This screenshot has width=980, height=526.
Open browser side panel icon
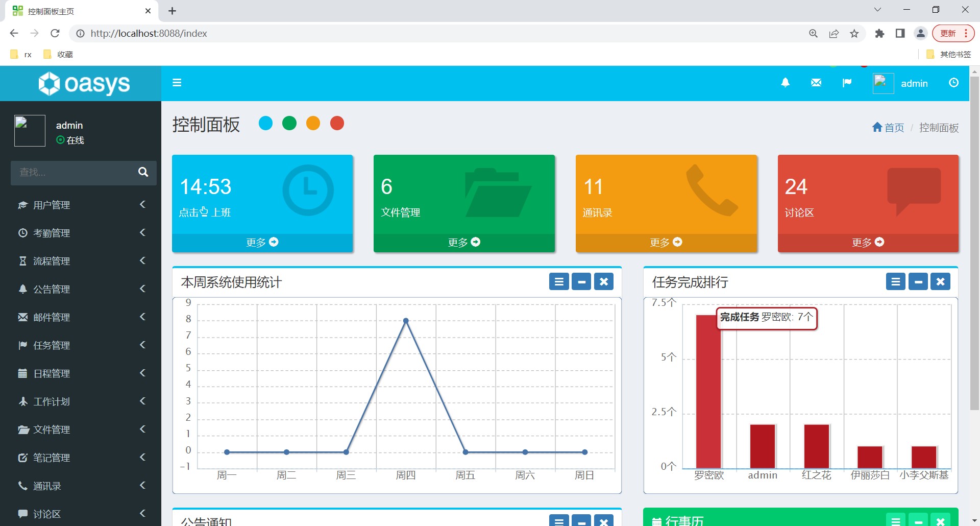[900, 34]
